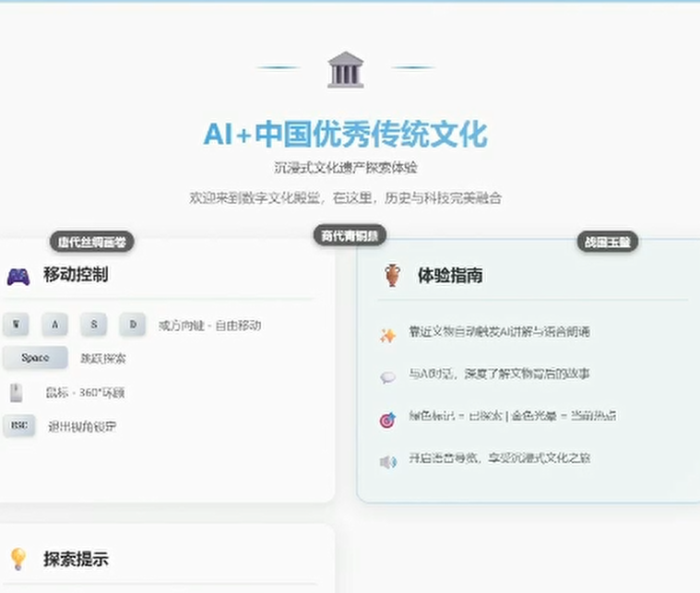Image resolution: width=700 pixels, height=593 pixels.
Task: Click the amphora vase icon
Action: tap(393, 276)
